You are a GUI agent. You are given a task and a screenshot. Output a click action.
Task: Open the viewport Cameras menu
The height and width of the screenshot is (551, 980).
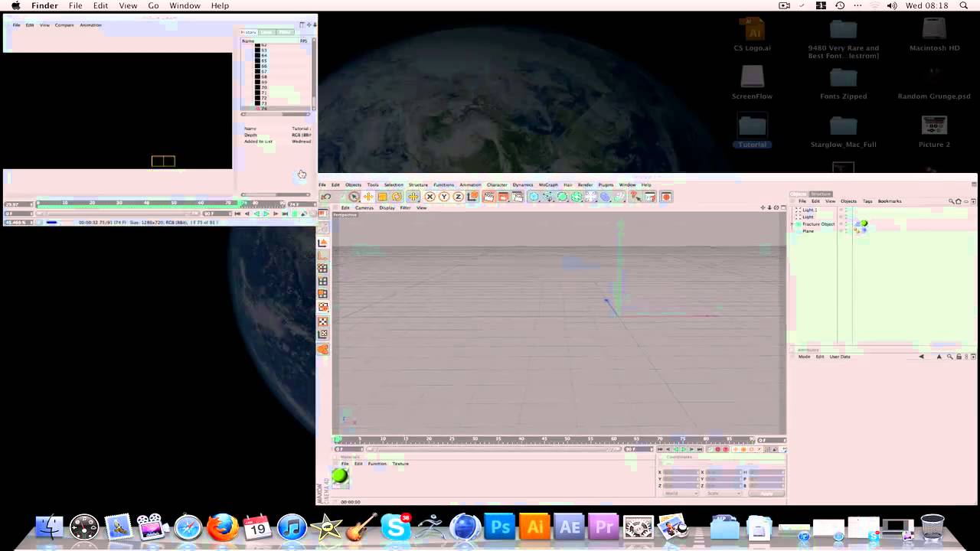pos(364,207)
